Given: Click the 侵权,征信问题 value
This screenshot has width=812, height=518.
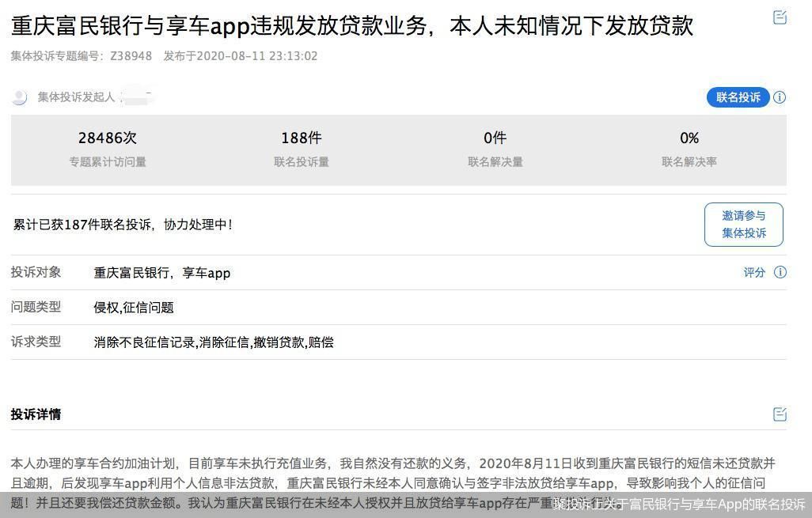Looking at the screenshot, I should coord(134,308).
